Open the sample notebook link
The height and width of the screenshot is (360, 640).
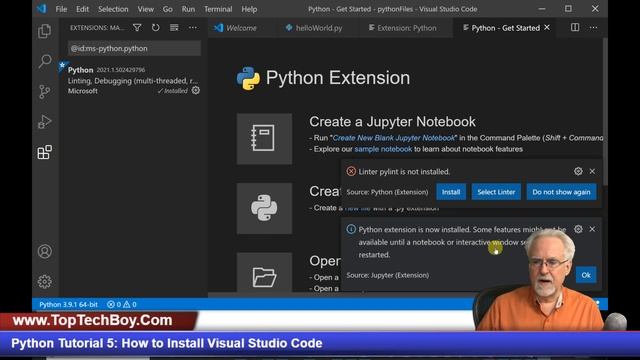point(383,149)
